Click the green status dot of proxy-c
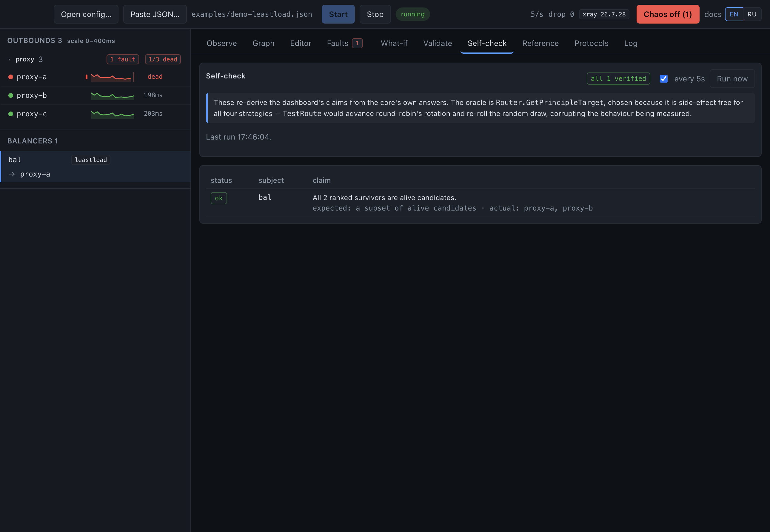 pos(11,114)
